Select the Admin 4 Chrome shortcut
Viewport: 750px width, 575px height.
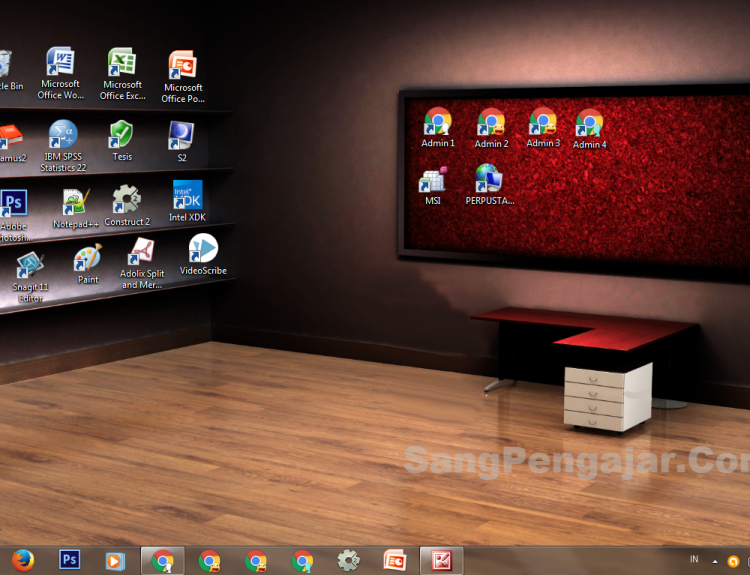pyautogui.click(x=589, y=129)
